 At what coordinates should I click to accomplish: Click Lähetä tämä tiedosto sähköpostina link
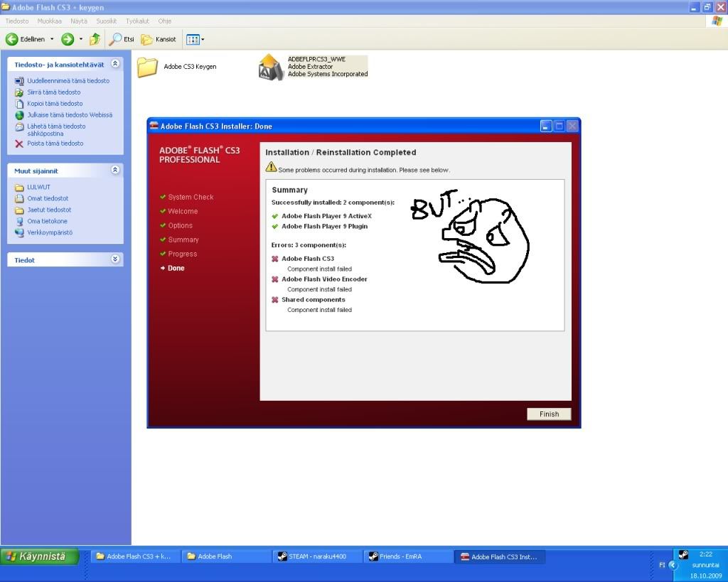pos(56,130)
